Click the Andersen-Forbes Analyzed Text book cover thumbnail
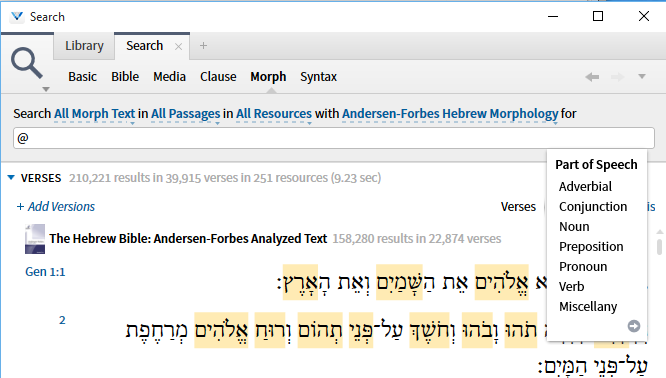 click(x=35, y=239)
